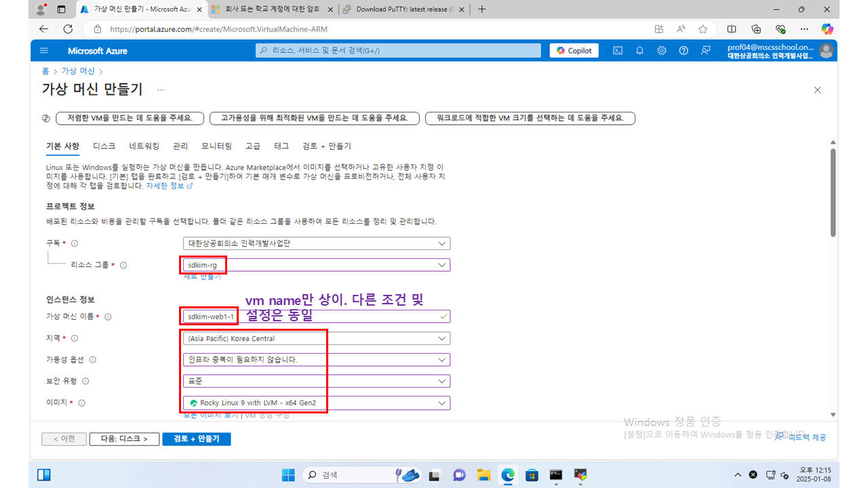Open the 구독 subscription dropdown
Image resolution: width=868 pixels, height=488 pixels.
(x=317, y=243)
